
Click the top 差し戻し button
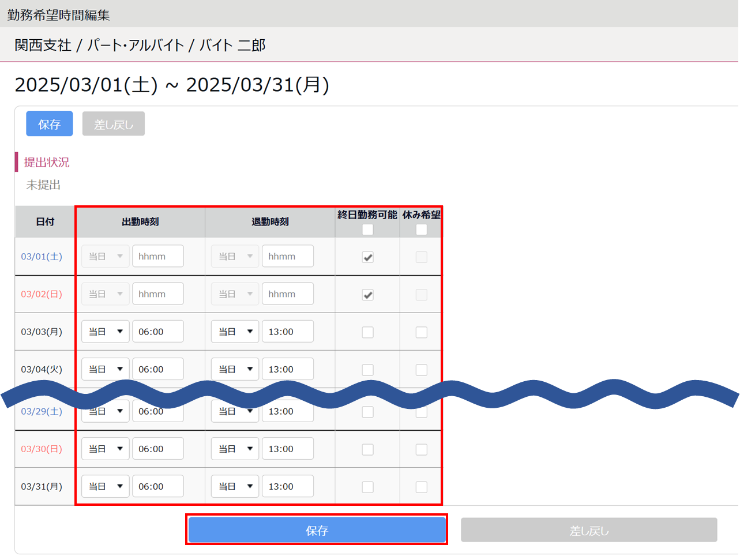point(114,124)
